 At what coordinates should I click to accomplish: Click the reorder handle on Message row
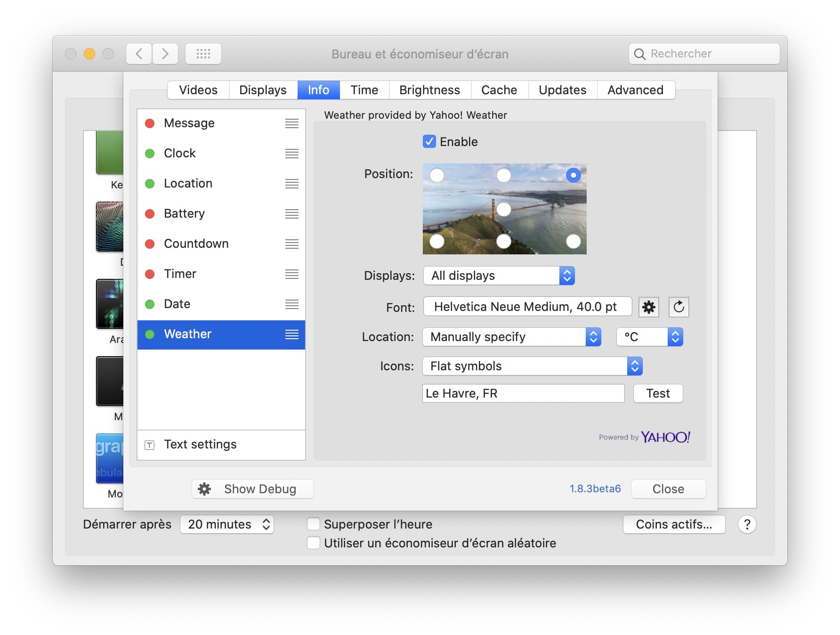[x=292, y=123]
